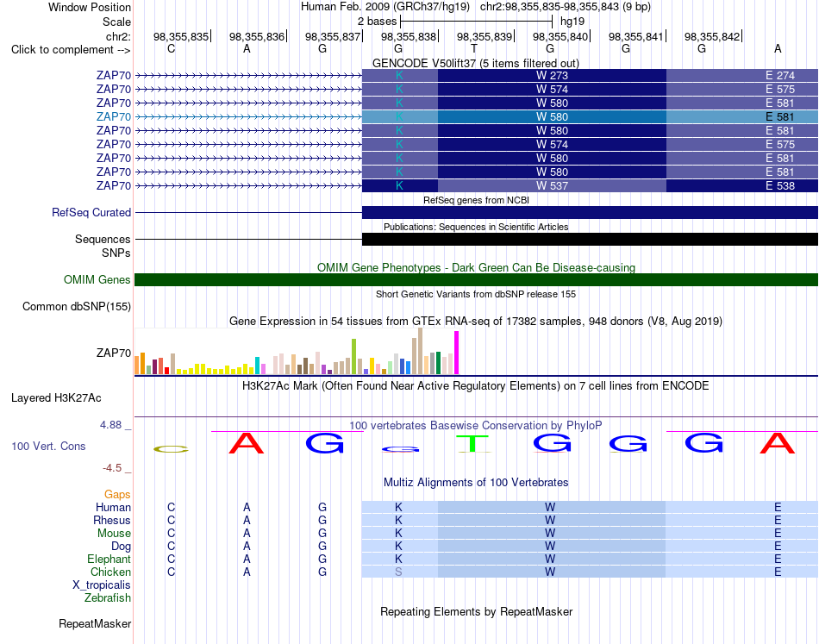Click the dark green OMIM Genes bar

coord(477,279)
